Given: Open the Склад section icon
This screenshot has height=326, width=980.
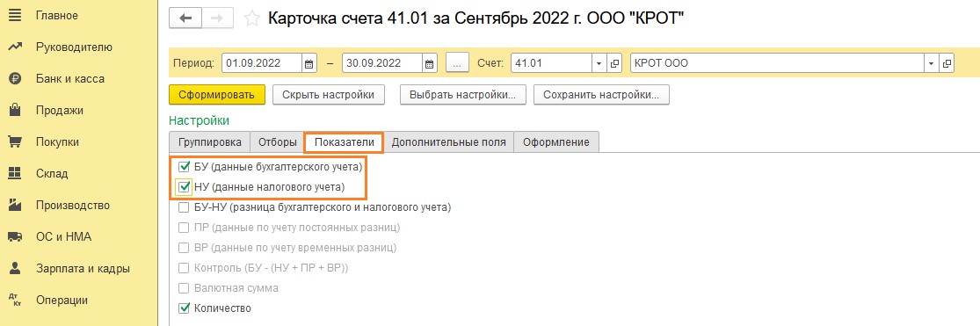Looking at the screenshot, I should [x=15, y=174].
